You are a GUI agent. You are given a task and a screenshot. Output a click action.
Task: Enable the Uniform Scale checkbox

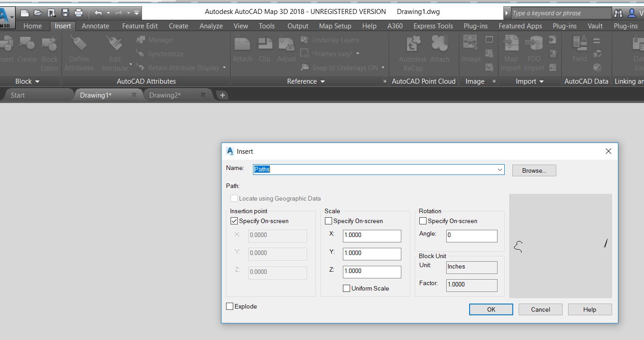coord(346,288)
